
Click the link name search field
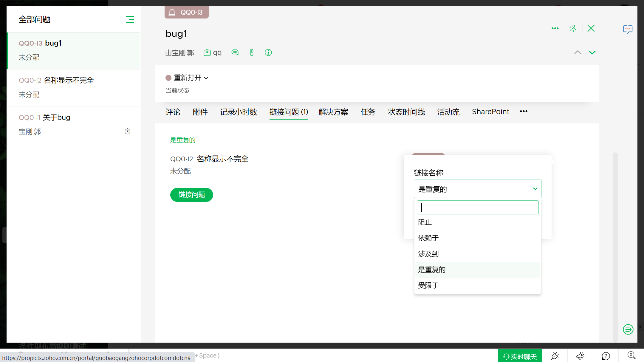coord(477,207)
